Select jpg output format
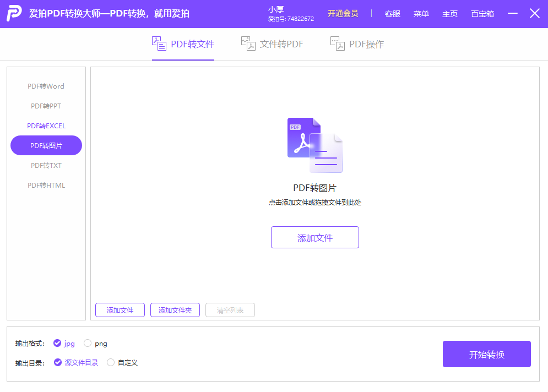548x392 pixels. pos(64,344)
